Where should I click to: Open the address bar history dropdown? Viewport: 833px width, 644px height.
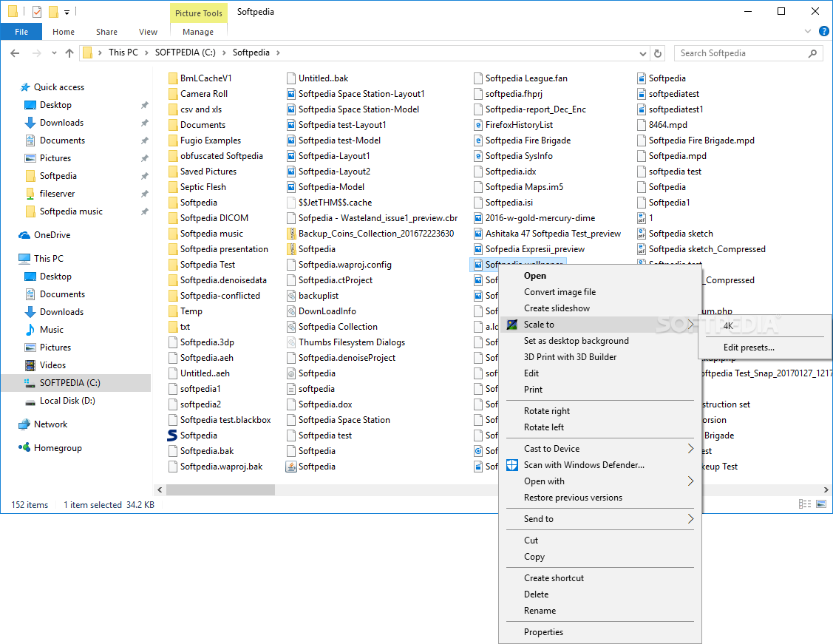pyautogui.click(x=642, y=53)
